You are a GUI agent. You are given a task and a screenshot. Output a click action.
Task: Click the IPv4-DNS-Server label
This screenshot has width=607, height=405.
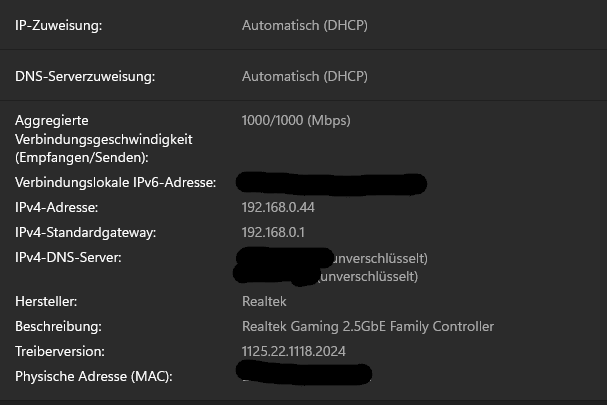coord(68,258)
